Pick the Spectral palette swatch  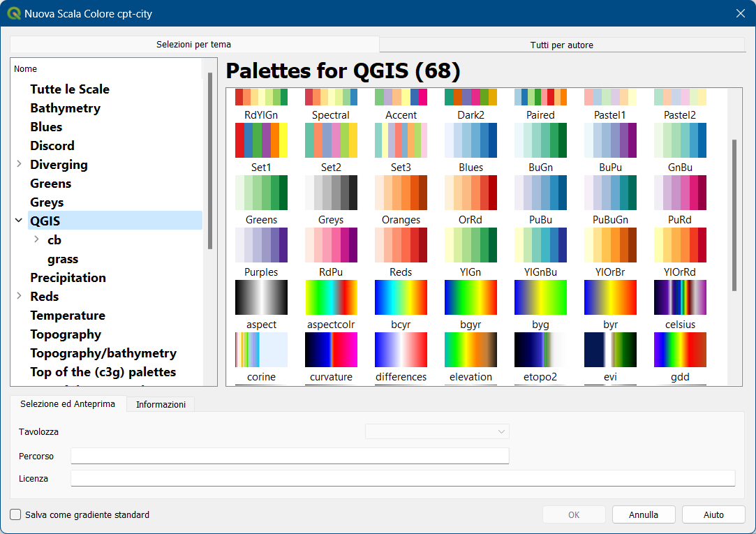332,97
